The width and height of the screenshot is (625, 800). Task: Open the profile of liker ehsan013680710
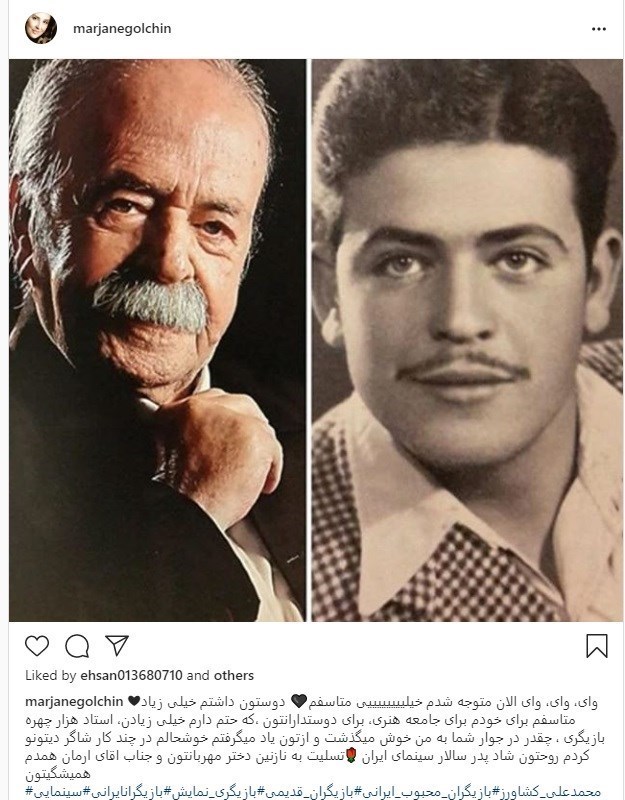[x=131, y=675]
